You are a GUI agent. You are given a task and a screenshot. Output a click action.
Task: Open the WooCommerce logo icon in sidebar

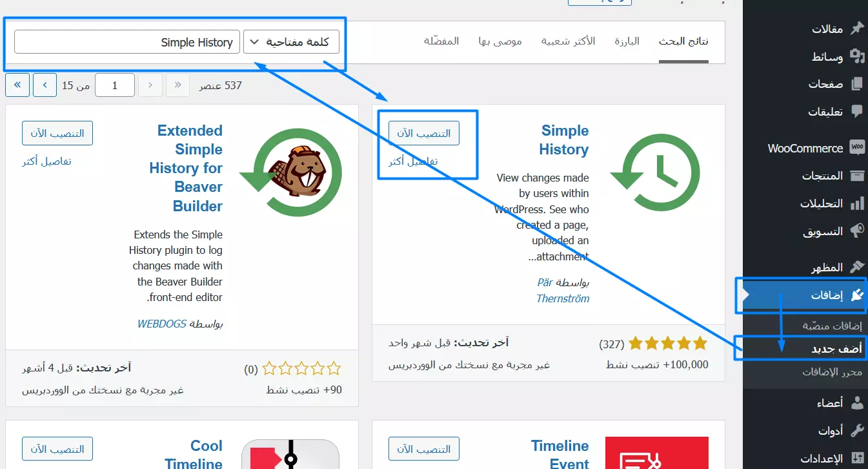coord(856,148)
